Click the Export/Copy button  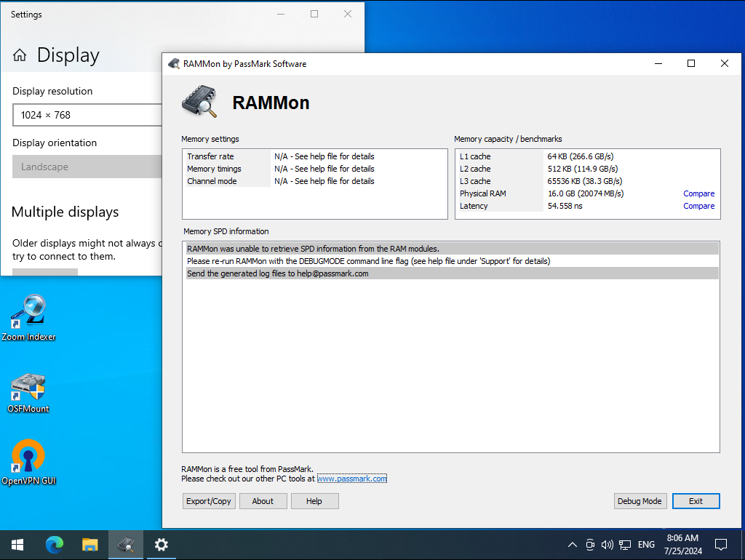click(x=209, y=501)
